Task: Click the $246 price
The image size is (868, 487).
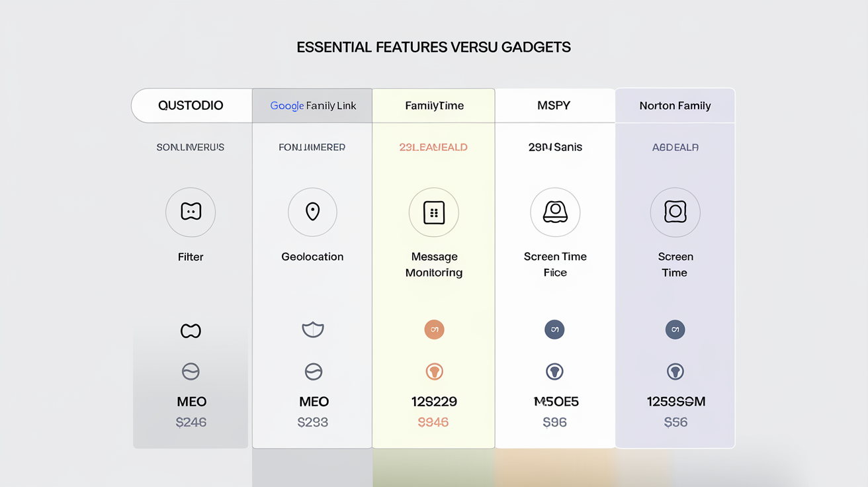Action: click(191, 422)
